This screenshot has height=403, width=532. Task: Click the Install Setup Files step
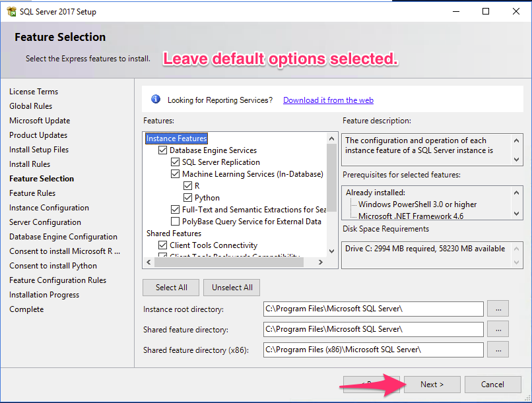coord(39,150)
